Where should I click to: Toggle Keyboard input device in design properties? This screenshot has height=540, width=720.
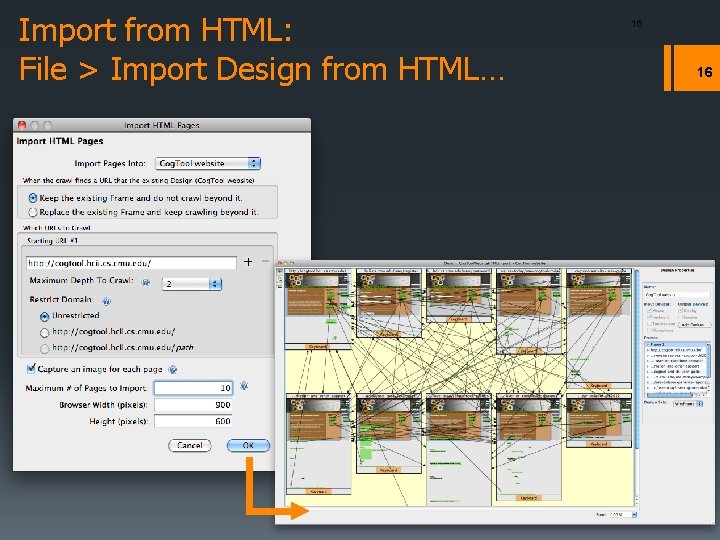[x=649, y=317]
